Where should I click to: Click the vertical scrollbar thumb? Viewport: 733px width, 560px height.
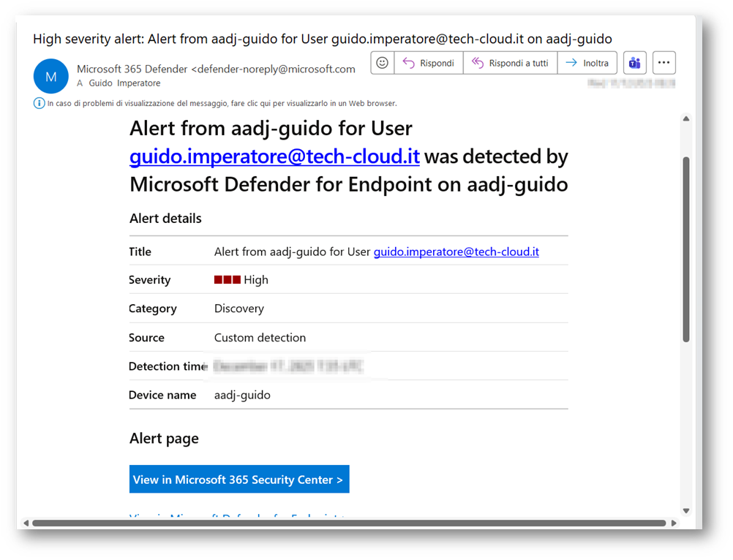coord(685,249)
